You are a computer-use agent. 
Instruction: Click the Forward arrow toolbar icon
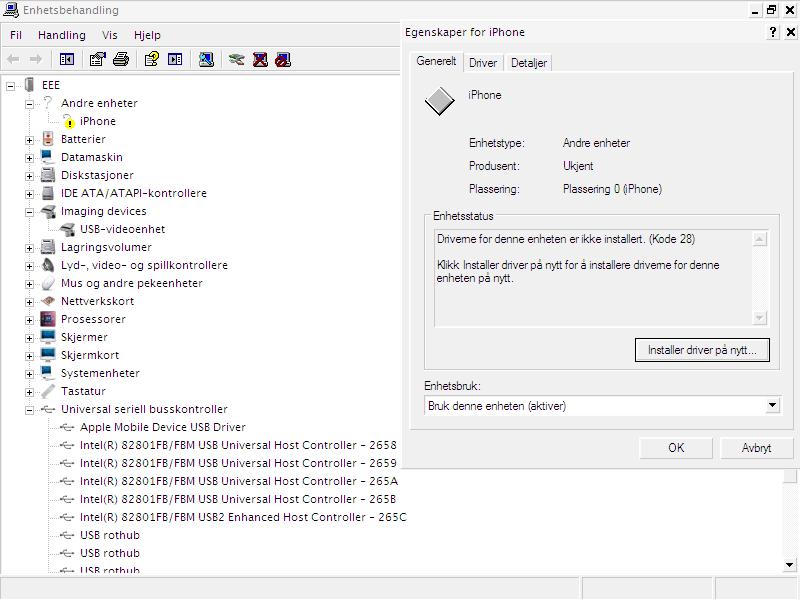[36, 60]
